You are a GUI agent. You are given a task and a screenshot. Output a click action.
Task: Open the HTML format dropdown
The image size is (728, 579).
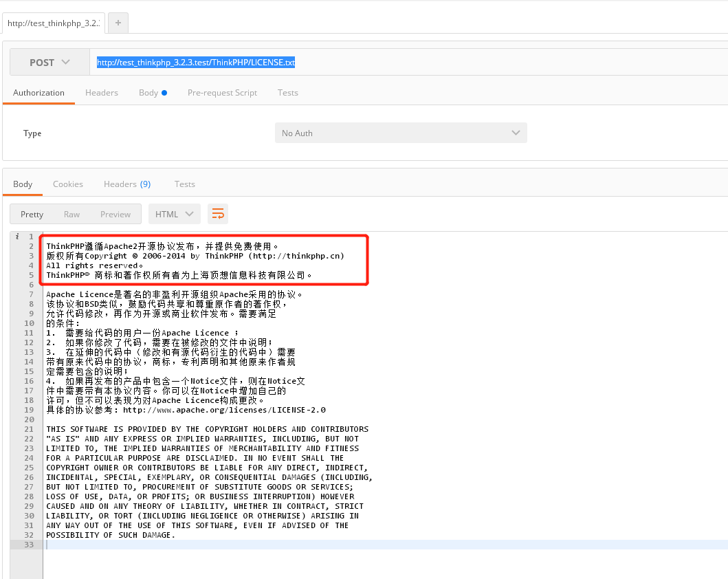pos(174,214)
